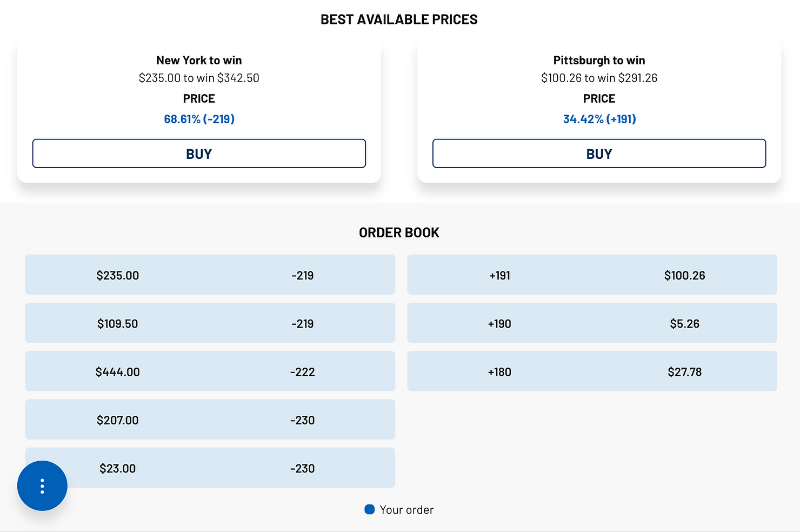This screenshot has height=532, width=800.
Task: Click the 34.42% (+191) price link
Action: click(x=599, y=119)
